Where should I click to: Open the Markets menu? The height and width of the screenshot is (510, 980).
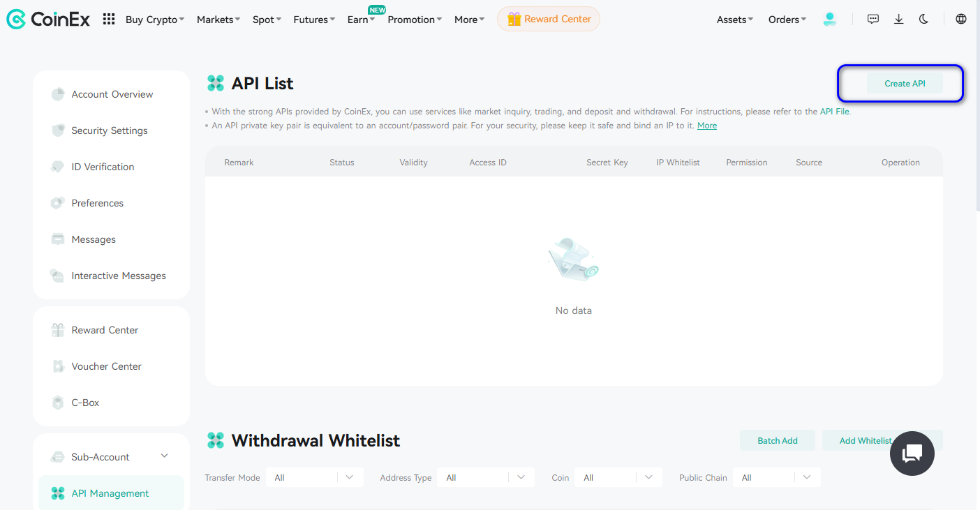pos(218,20)
